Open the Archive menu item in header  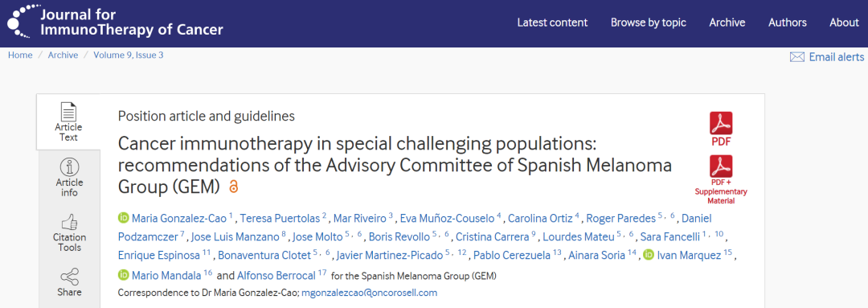coord(727,23)
